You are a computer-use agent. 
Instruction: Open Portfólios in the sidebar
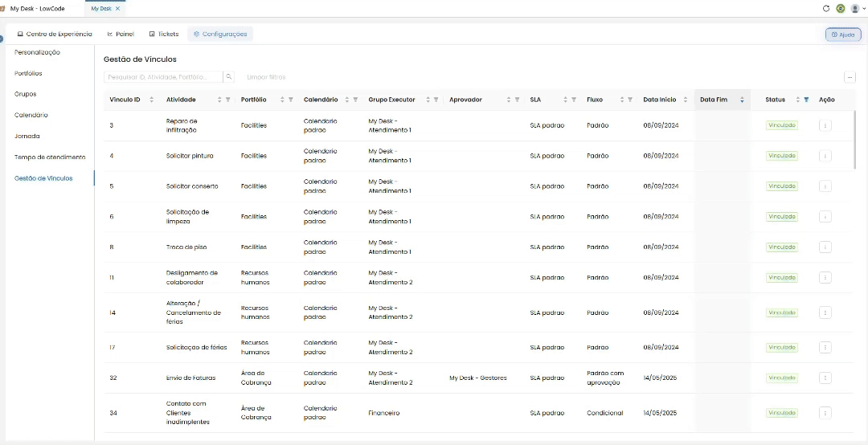coord(28,73)
